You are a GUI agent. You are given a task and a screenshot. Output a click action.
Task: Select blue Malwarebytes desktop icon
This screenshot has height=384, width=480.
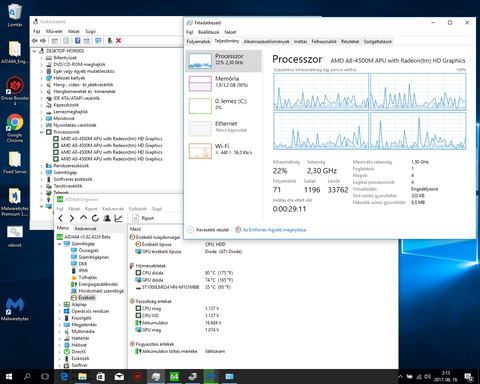(x=15, y=309)
